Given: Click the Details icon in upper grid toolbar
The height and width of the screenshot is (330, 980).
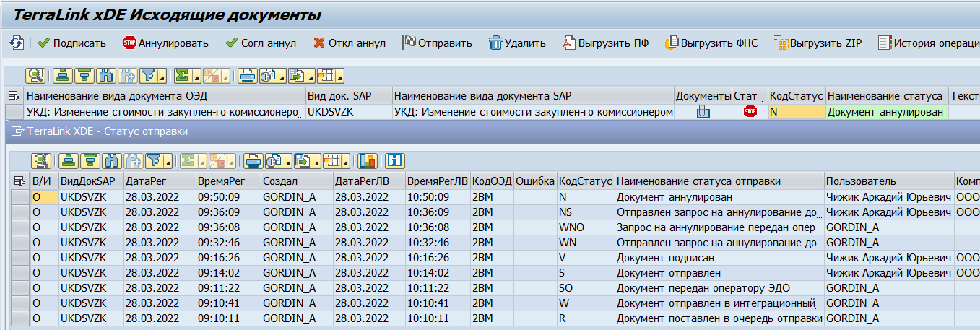Looking at the screenshot, I should click(x=35, y=76).
